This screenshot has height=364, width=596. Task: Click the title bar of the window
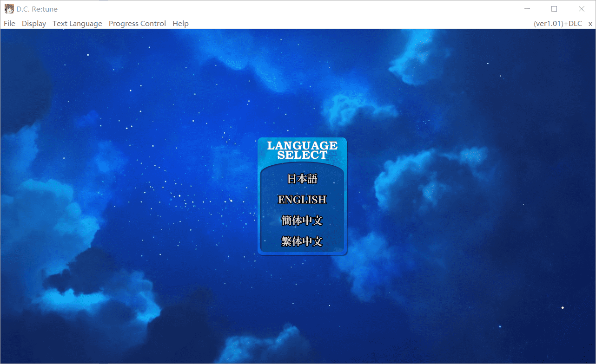(x=279, y=8)
